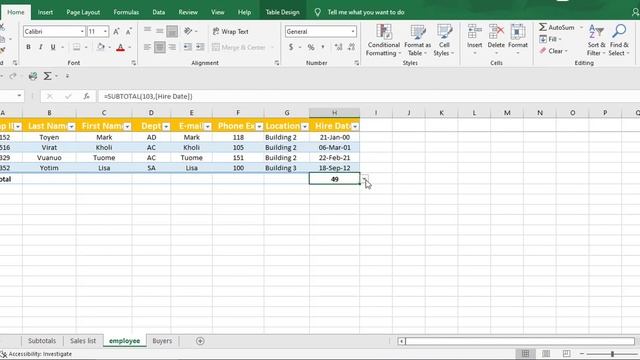Increase font size button
Screen dimensions: 640x360
pos(116,31)
